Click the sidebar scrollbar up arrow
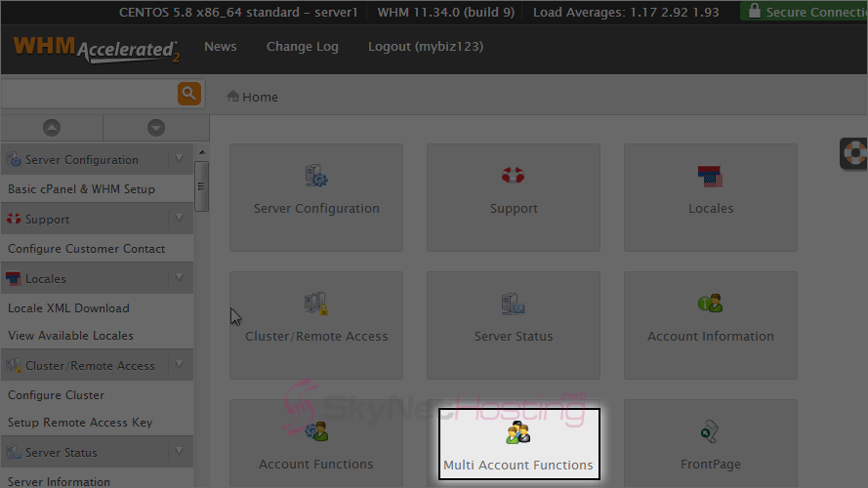The image size is (868, 488). coord(202,152)
